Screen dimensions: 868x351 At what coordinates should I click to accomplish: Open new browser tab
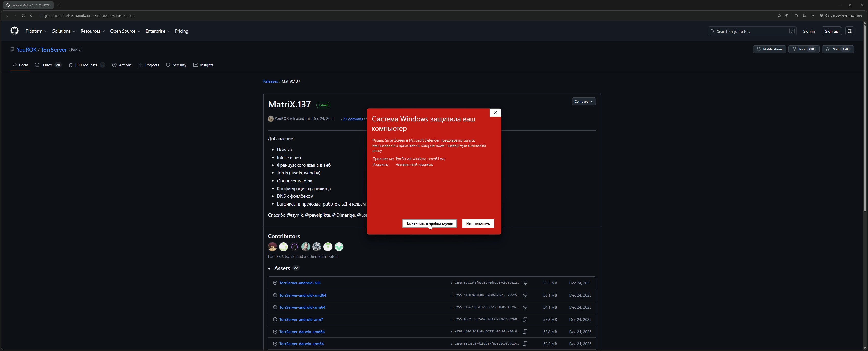click(x=59, y=5)
